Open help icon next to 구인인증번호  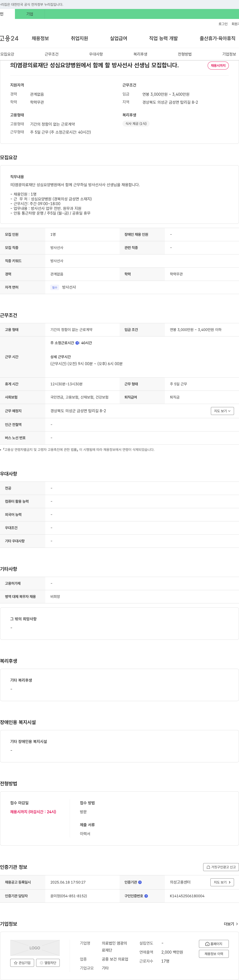146,896
